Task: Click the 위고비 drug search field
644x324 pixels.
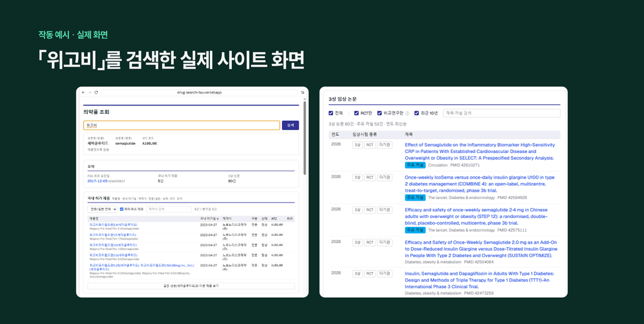Action: coord(181,125)
